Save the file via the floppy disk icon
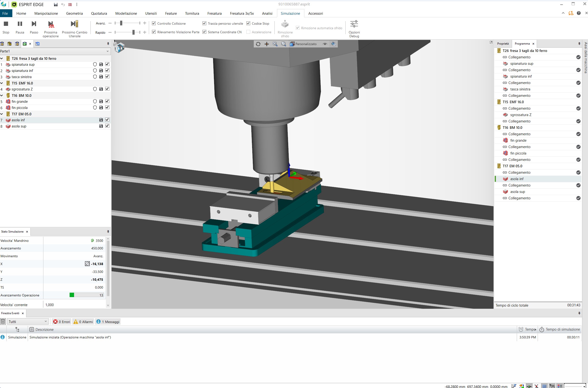Image resolution: width=588 pixels, height=388 pixels. click(x=56, y=5)
